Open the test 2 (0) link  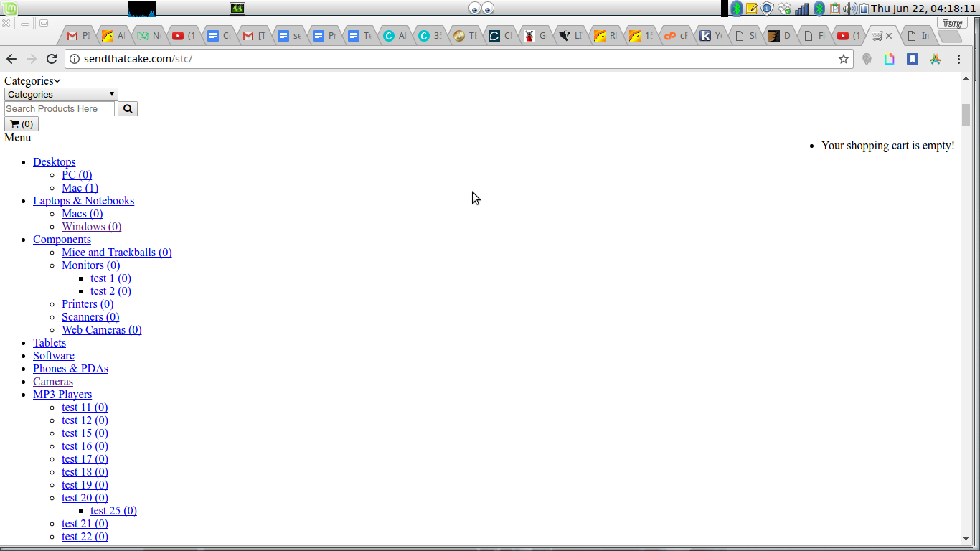[x=110, y=291]
